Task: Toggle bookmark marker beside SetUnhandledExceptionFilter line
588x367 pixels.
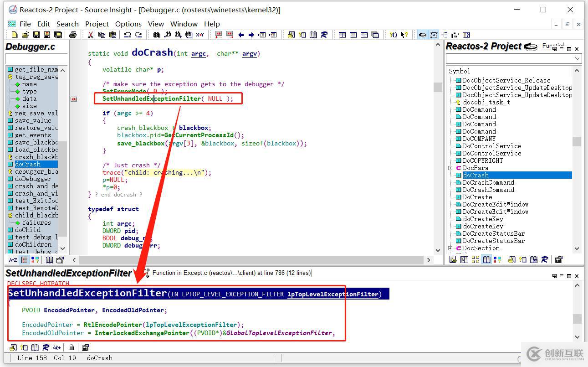Action: click(73, 99)
